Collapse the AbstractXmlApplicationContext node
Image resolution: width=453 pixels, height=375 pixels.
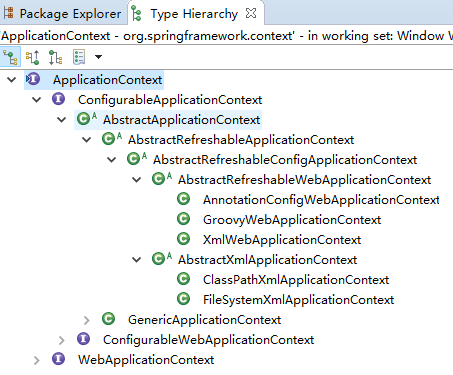click(137, 259)
